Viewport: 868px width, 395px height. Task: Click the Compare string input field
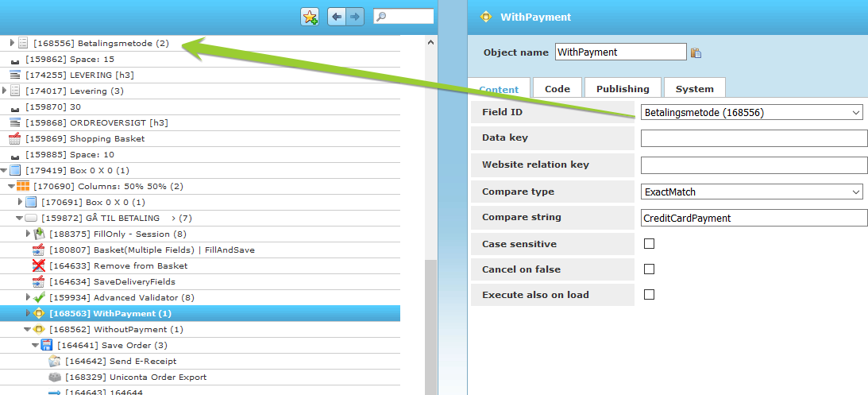754,219
